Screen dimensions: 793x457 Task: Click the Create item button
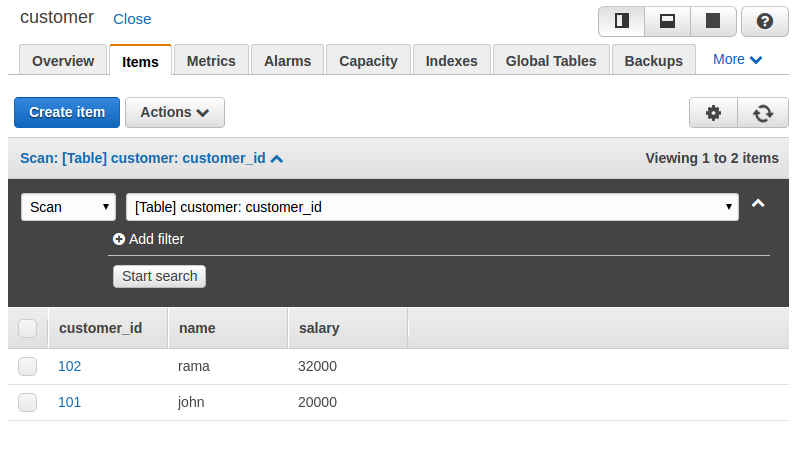(x=67, y=112)
